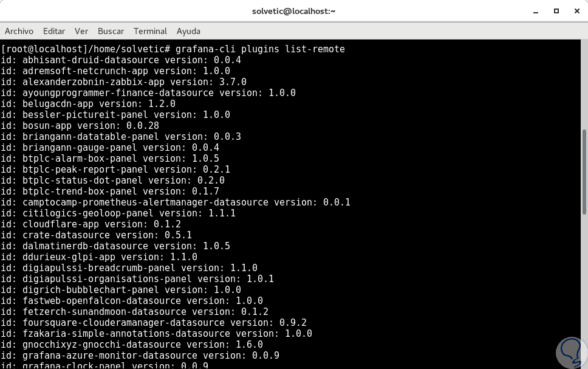The image size is (588, 369).
Task: Click the btplc-peak-report-panel line
Action: pyautogui.click(x=115, y=169)
